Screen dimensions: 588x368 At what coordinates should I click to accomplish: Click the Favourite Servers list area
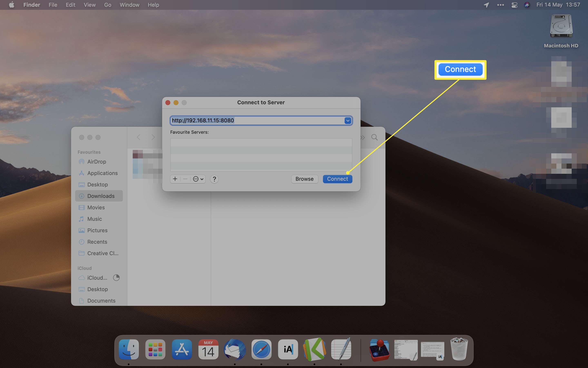pos(261,155)
